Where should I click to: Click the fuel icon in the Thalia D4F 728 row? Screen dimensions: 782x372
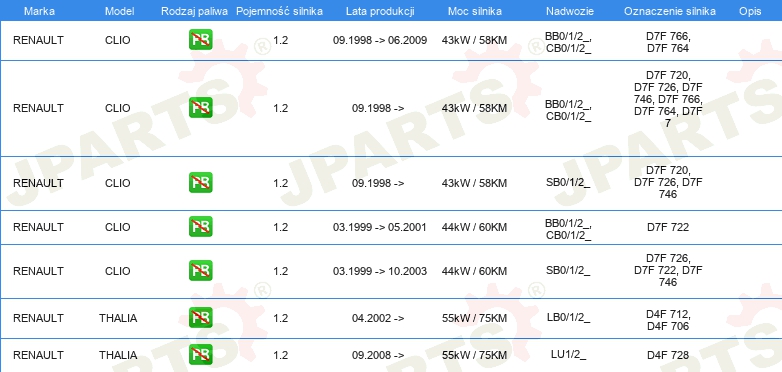(200, 355)
